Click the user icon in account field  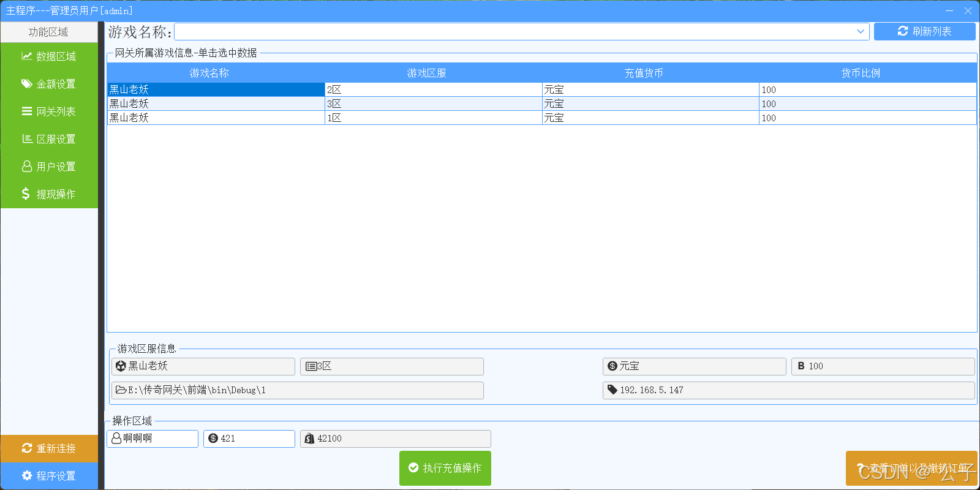116,439
